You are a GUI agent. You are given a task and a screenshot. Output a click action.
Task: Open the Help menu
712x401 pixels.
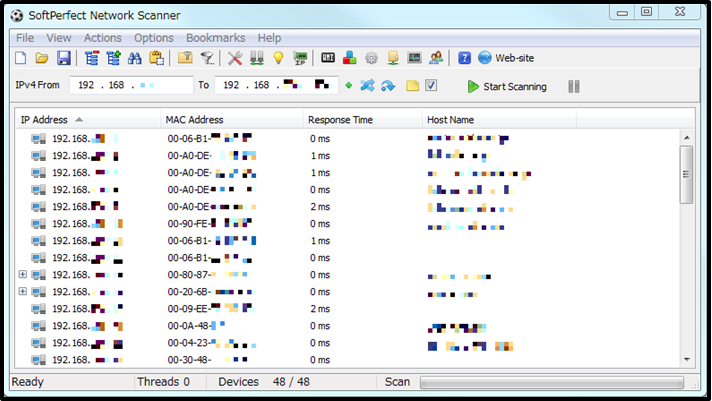(x=269, y=38)
